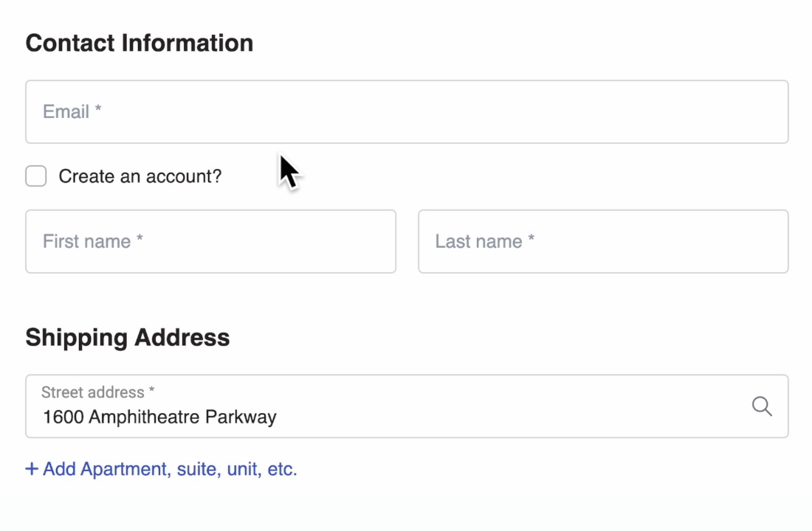
Task: Click the Email input field
Action: pos(407,112)
